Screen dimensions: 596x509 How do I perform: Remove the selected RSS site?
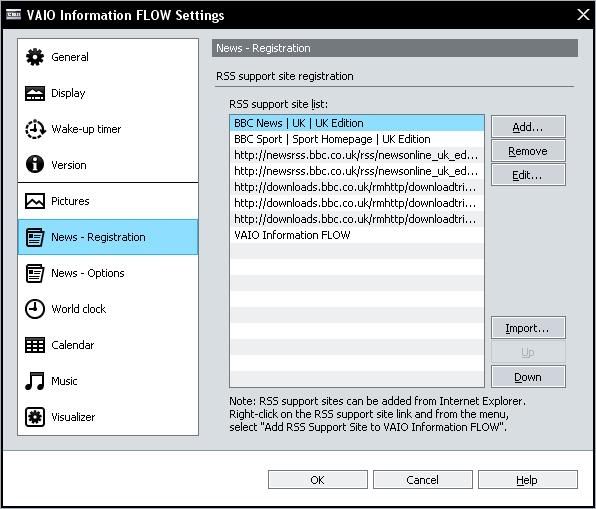(x=528, y=151)
